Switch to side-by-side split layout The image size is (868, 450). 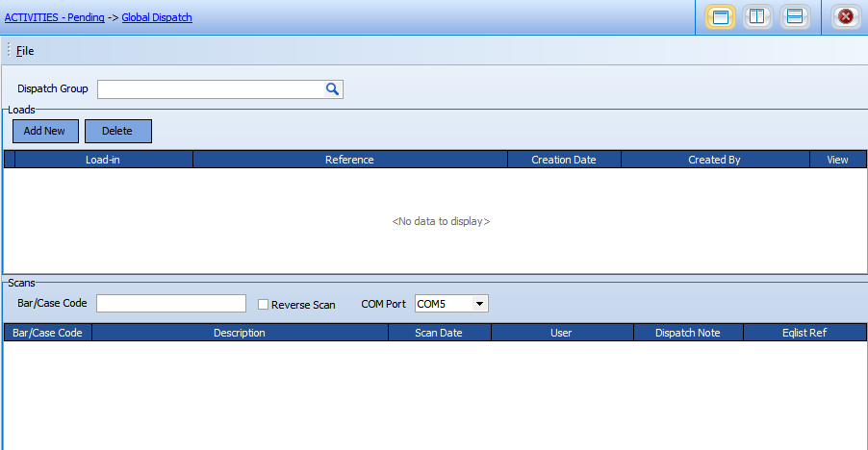(757, 16)
